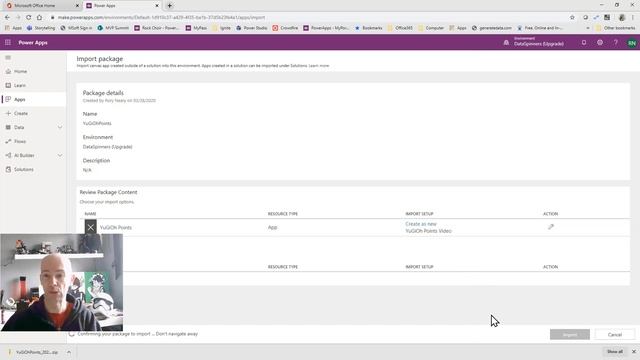Close the Microsoft Office Home tab
640x360 pixels.
pos(77,6)
